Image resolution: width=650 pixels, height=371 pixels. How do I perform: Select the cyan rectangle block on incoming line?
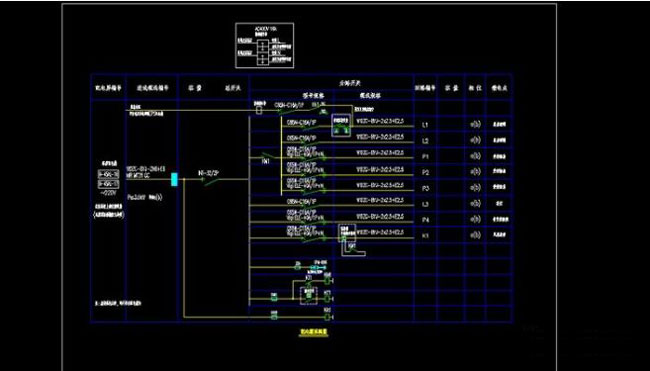(x=174, y=179)
